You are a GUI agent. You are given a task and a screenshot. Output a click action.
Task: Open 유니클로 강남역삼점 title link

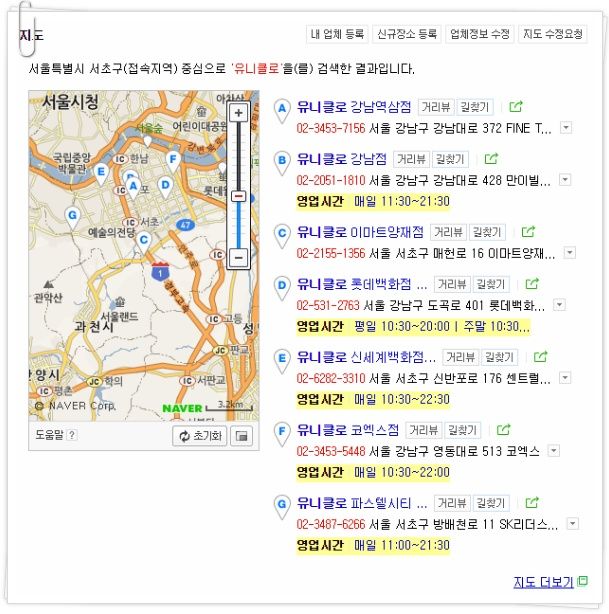point(354,107)
